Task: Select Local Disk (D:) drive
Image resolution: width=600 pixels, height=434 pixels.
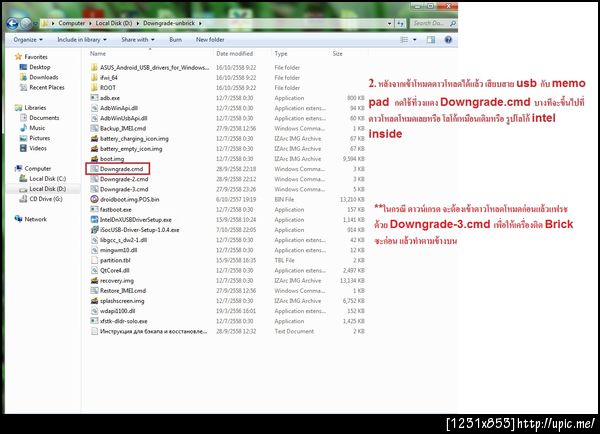Action: pos(47,189)
